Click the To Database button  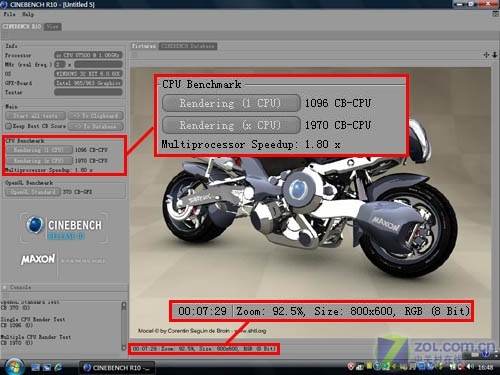pyautogui.click(x=96, y=126)
